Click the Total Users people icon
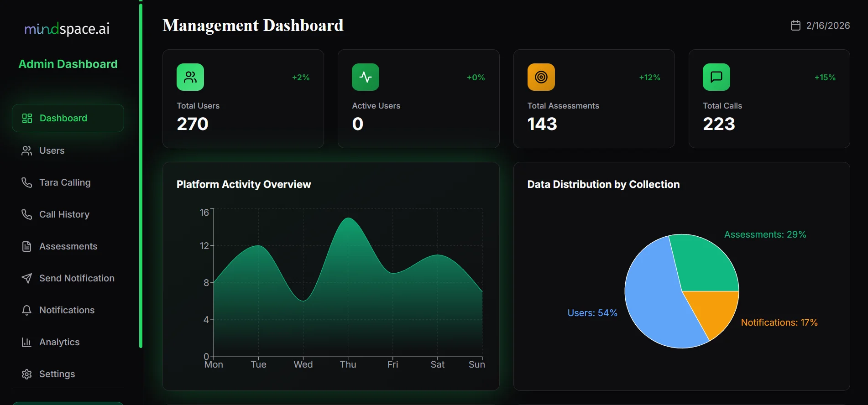868x405 pixels. 190,77
